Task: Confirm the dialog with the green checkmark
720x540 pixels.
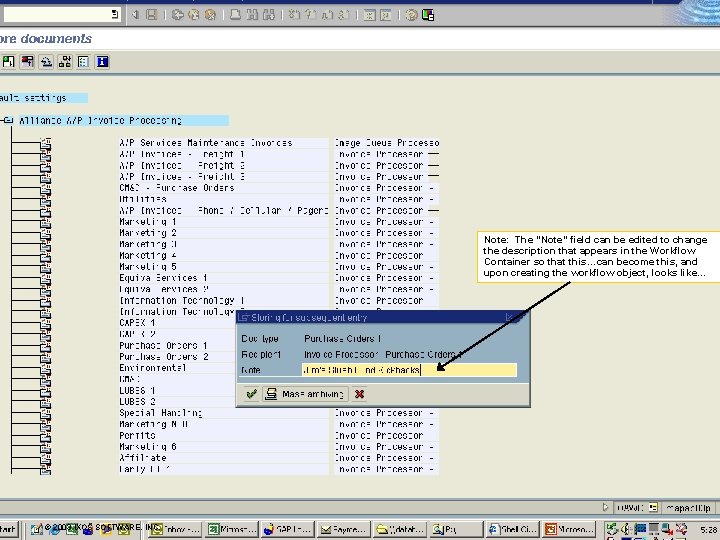Action: click(x=251, y=394)
